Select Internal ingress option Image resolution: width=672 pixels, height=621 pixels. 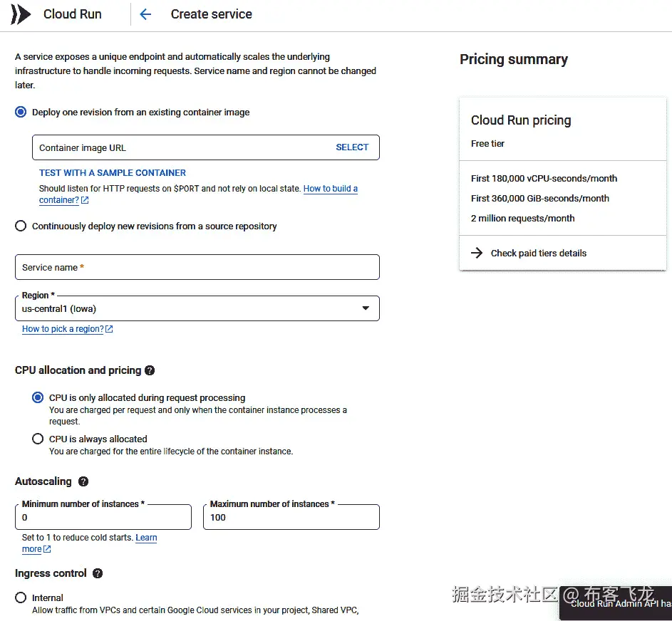coord(21,597)
